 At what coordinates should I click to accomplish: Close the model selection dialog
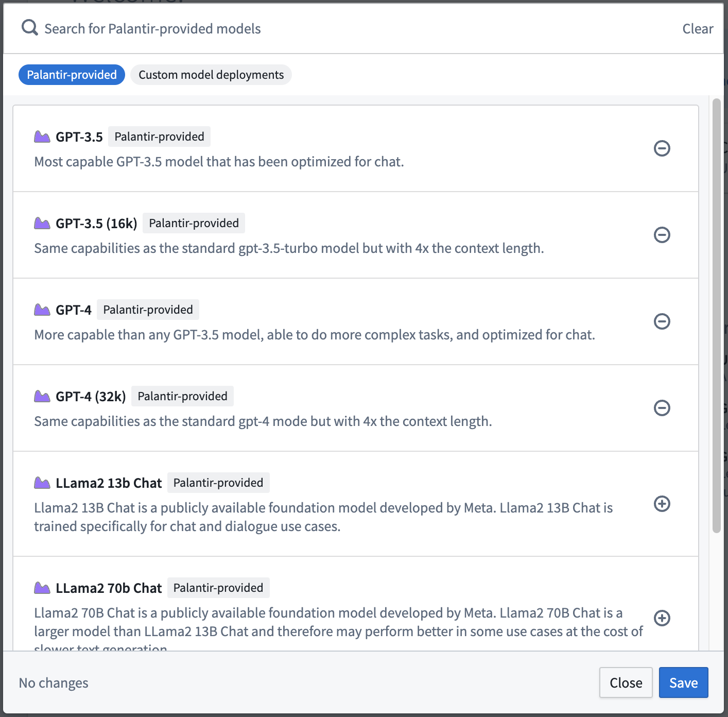626,682
